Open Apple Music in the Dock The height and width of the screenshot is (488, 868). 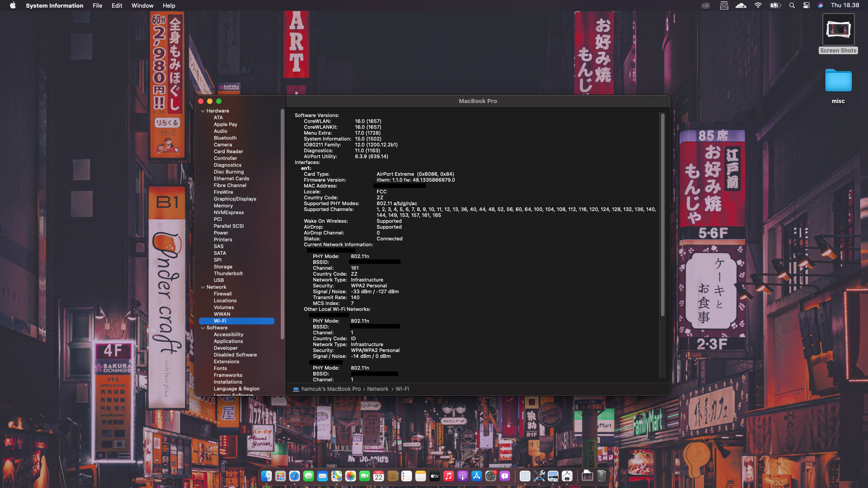pyautogui.click(x=448, y=476)
